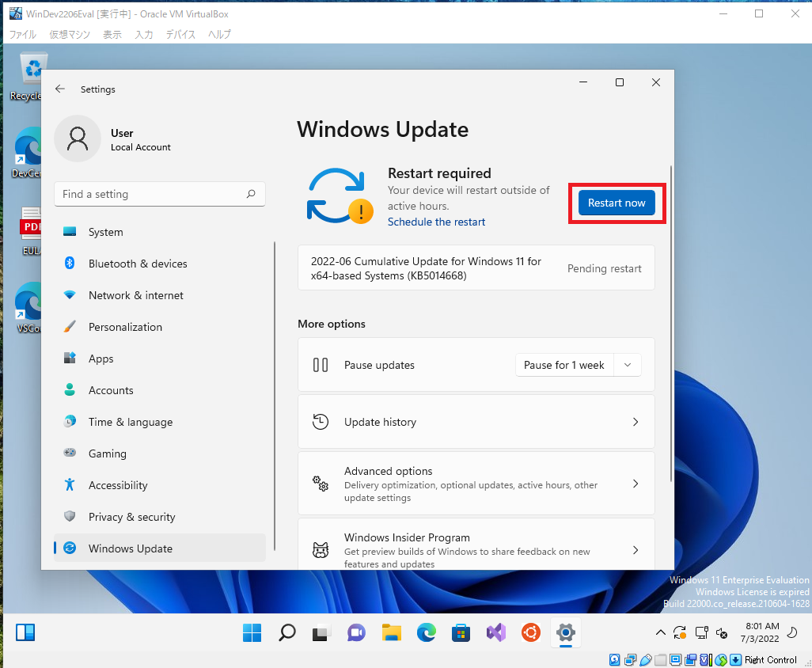This screenshot has width=812, height=668.
Task: Click the Pending restart status text
Action: pos(605,268)
